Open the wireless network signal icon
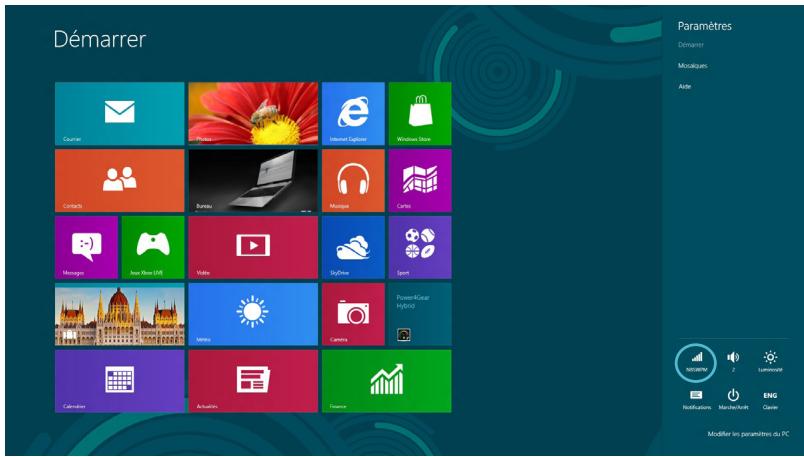The height and width of the screenshot is (457, 804). (x=696, y=362)
